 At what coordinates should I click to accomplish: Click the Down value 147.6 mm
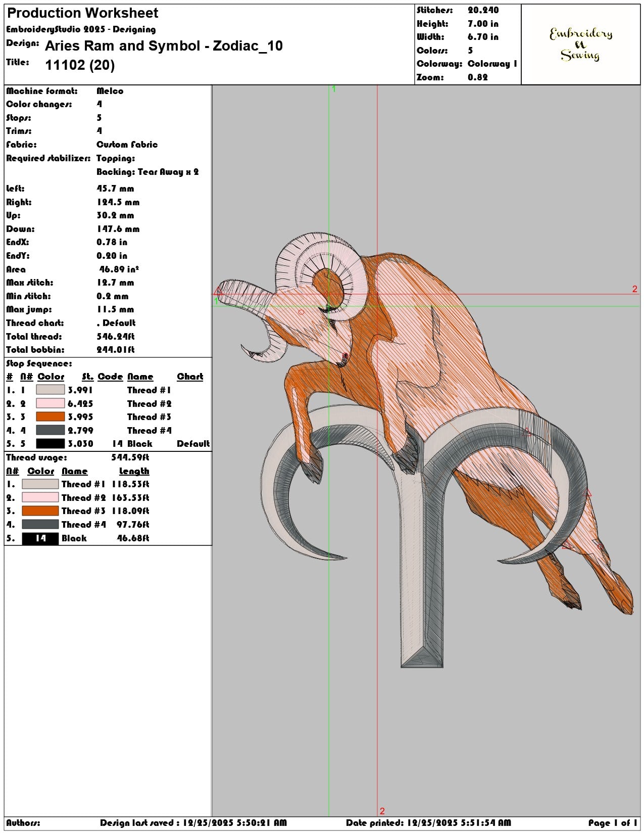click(x=118, y=229)
